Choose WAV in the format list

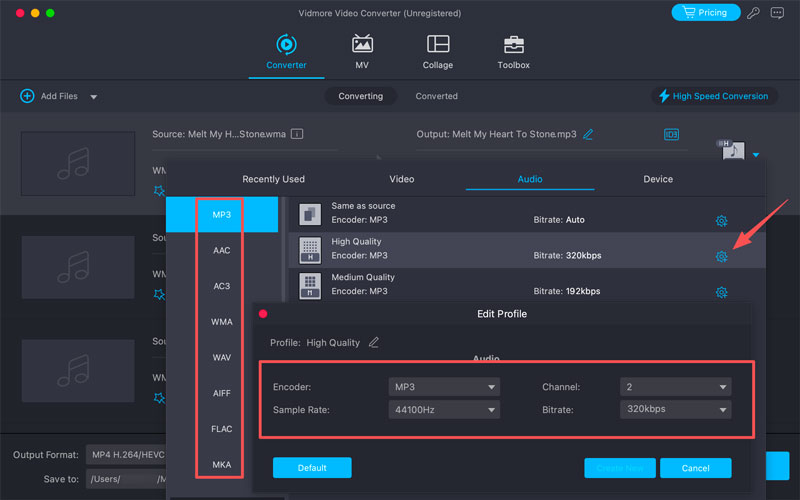(221, 358)
